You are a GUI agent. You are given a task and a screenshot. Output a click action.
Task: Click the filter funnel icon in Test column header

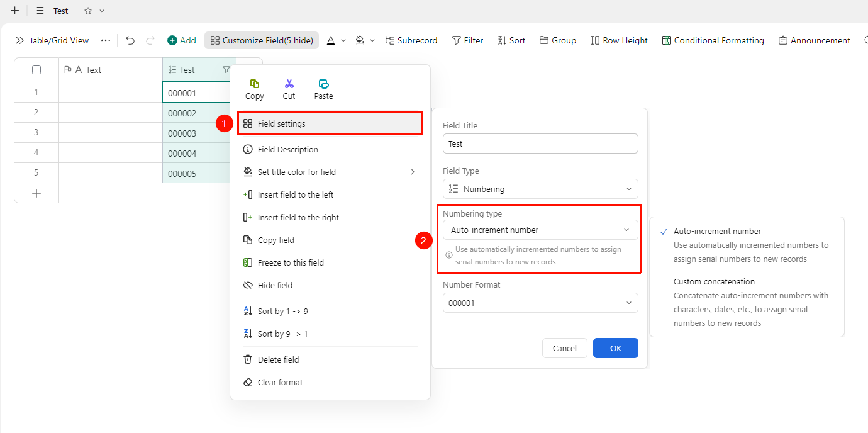click(x=226, y=70)
